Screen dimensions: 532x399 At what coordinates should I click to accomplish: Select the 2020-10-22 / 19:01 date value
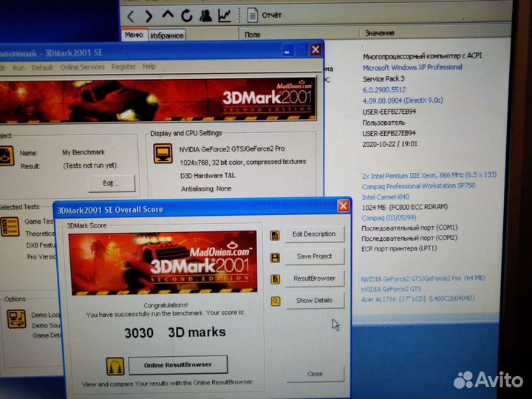390,144
